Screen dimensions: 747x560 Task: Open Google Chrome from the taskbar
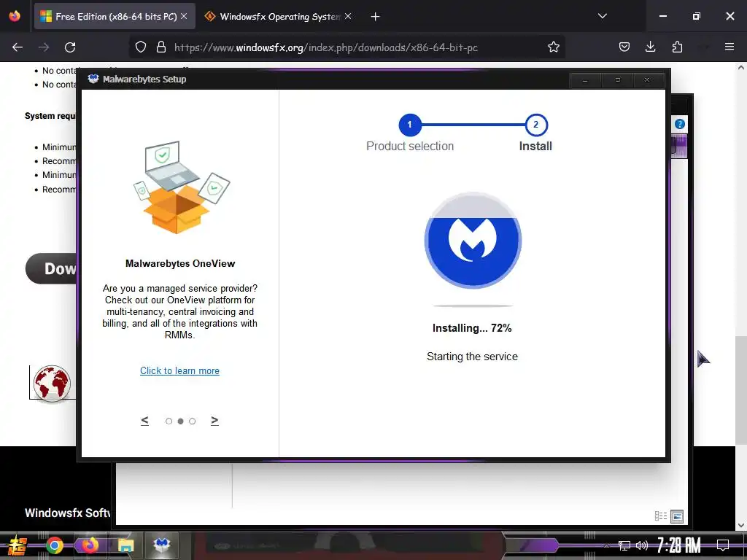coord(54,545)
